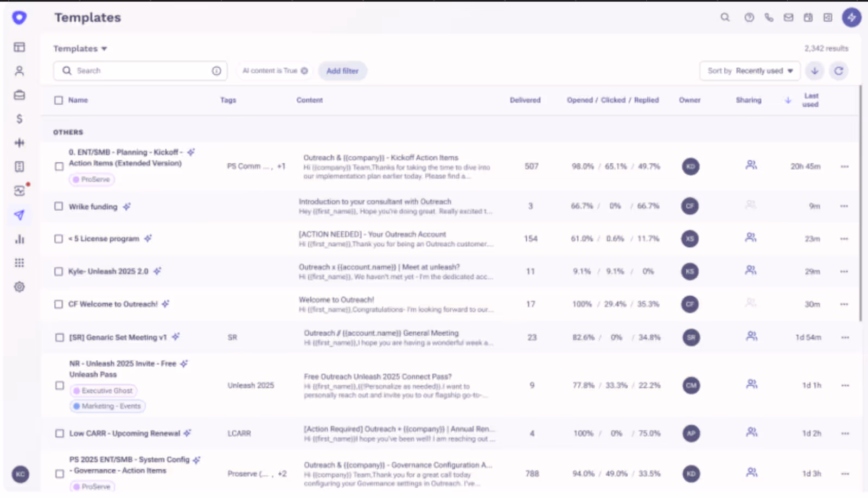The width and height of the screenshot is (868, 498).
Task: Click the Add filter button
Action: 342,71
